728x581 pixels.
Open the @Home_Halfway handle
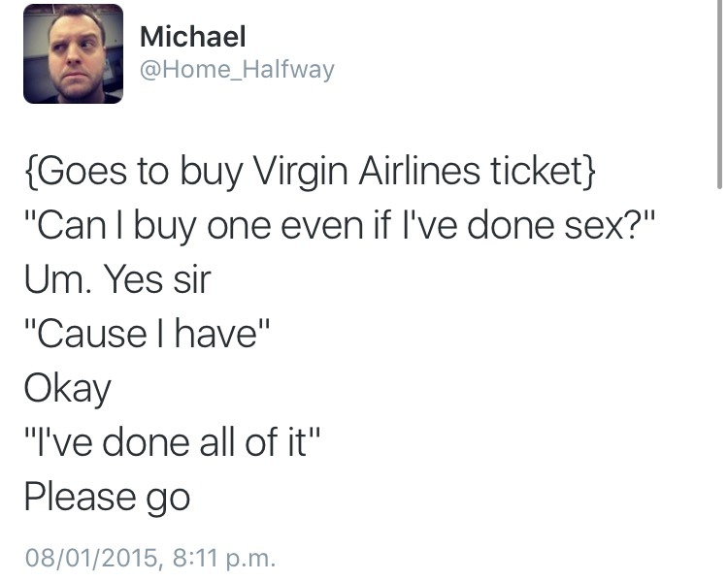(237, 70)
